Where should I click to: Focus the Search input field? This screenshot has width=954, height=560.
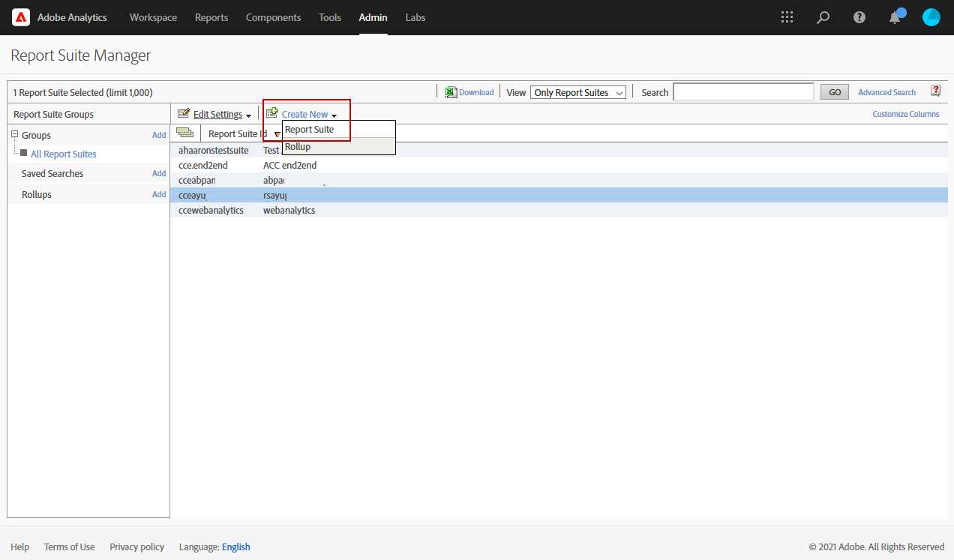point(743,92)
